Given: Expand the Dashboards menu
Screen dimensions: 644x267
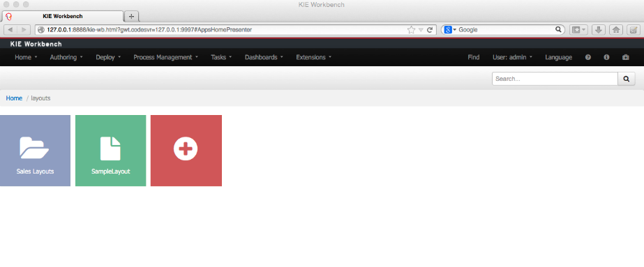Looking at the screenshot, I should coord(264,57).
